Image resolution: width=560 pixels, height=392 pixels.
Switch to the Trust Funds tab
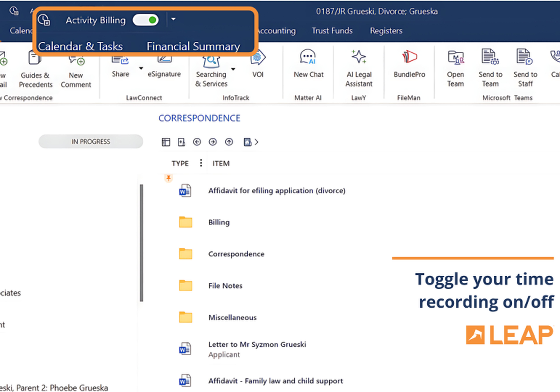click(x=332, y=31)
